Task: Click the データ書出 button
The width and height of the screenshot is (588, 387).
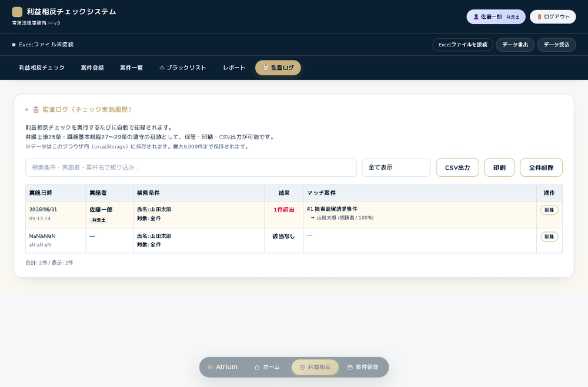Action: (x=515, y=45)
